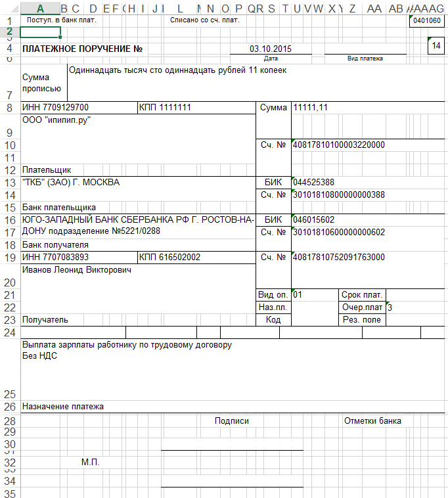448x498 pixels.
Task: Click the Банк получателя label
Action: point(55,245)
